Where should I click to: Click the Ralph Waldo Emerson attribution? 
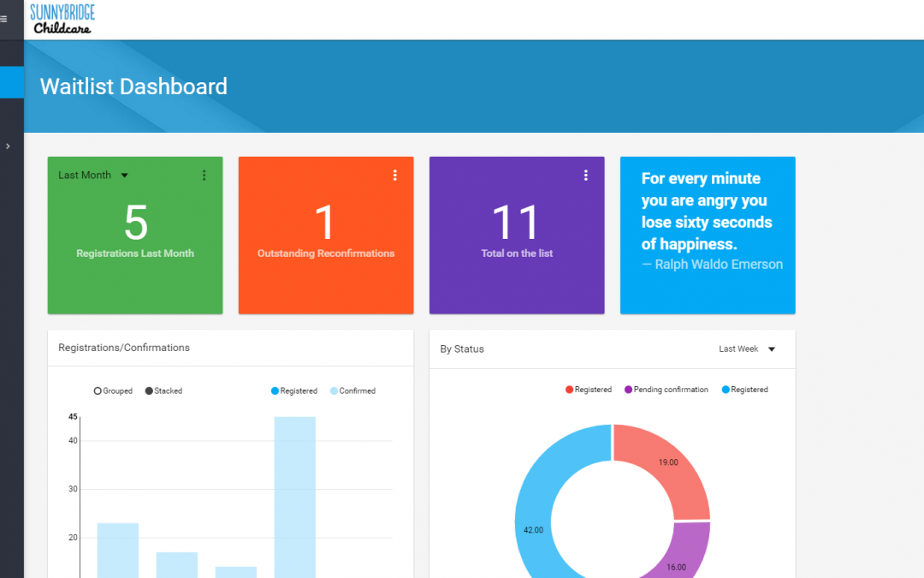pyautogui.click(x=713, y=265)
